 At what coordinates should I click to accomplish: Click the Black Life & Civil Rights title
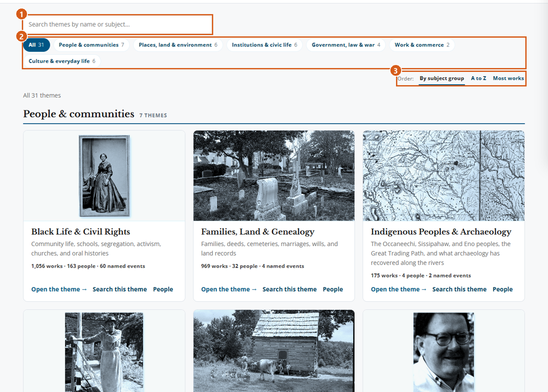pyautogui.click(x=81, y=232)
